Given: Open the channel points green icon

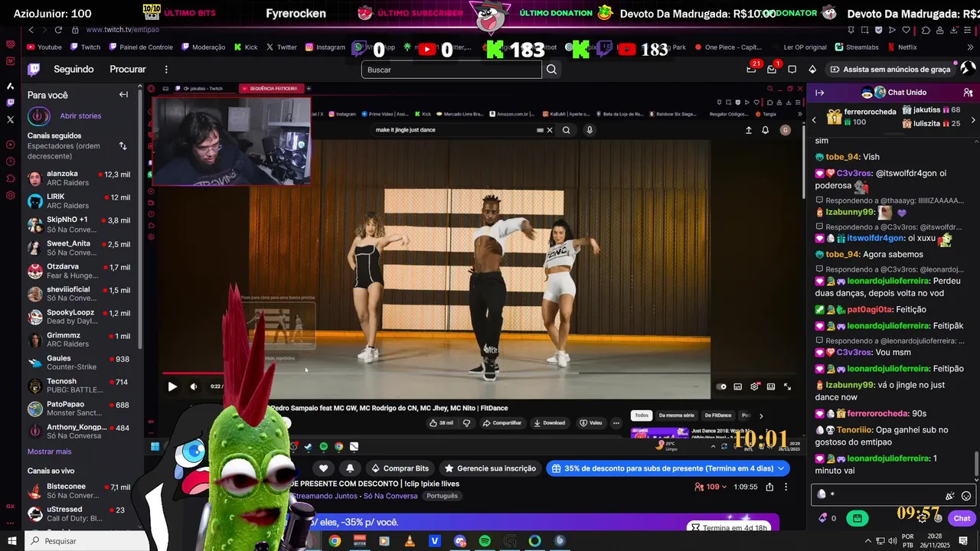Looking at the screenshot, I should [x=857, y=518].
